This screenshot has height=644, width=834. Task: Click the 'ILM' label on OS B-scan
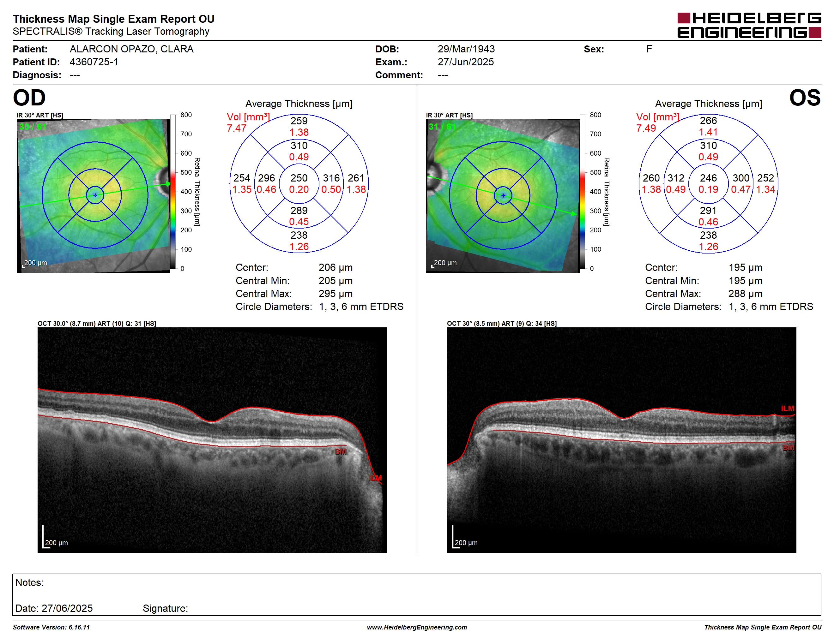pyautogui.click(x=788, y=408)
